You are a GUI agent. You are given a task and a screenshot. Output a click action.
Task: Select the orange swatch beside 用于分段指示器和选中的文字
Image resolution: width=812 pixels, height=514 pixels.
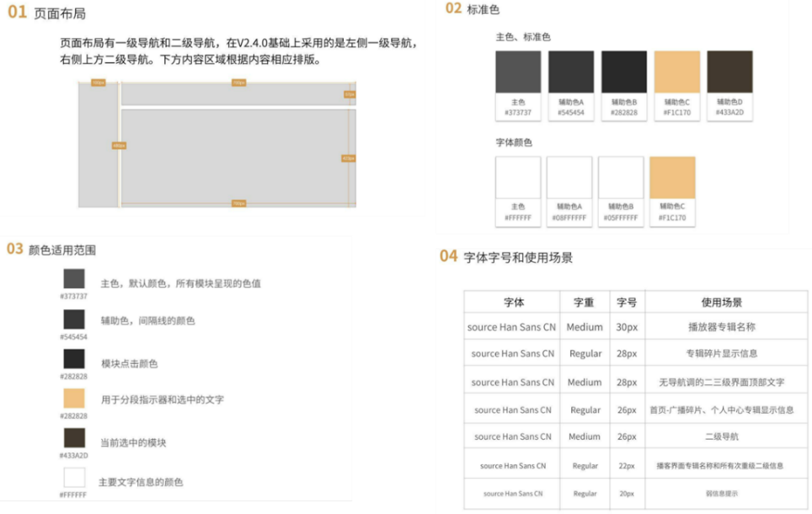pyautogui.click(x=74, y=399)
